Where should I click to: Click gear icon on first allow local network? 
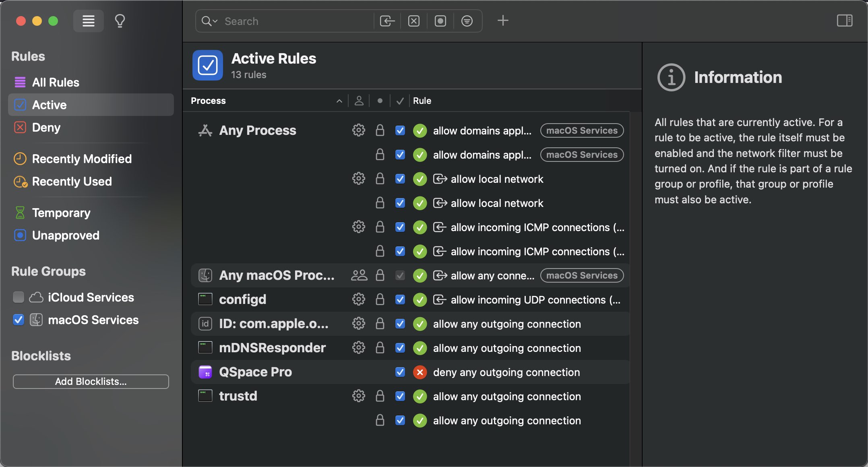click(358, 178)
